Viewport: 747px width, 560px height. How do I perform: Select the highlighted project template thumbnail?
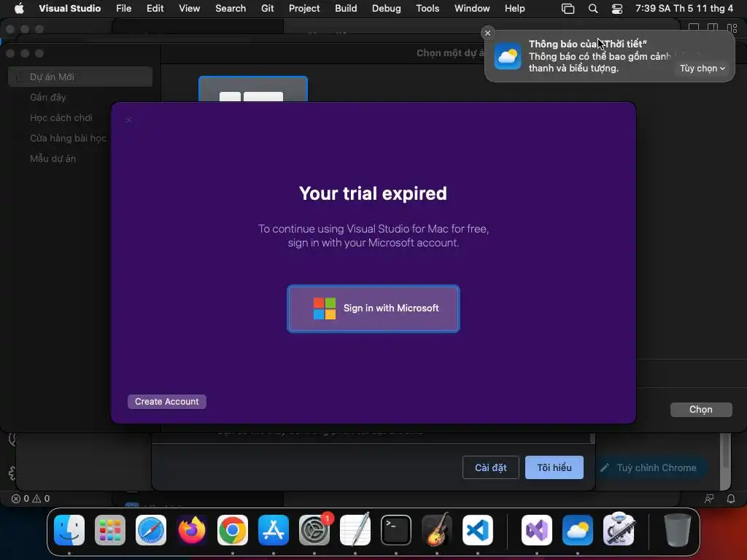click(x=253, y=89)
